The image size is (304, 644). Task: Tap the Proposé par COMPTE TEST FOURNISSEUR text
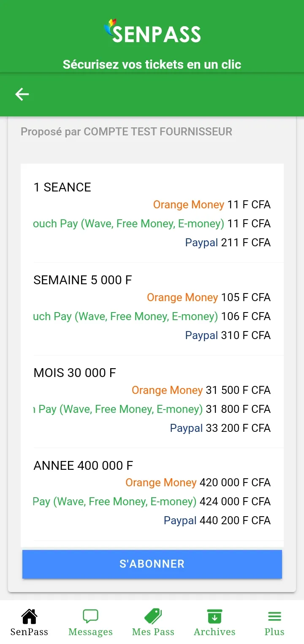click(x=126, y=132)
